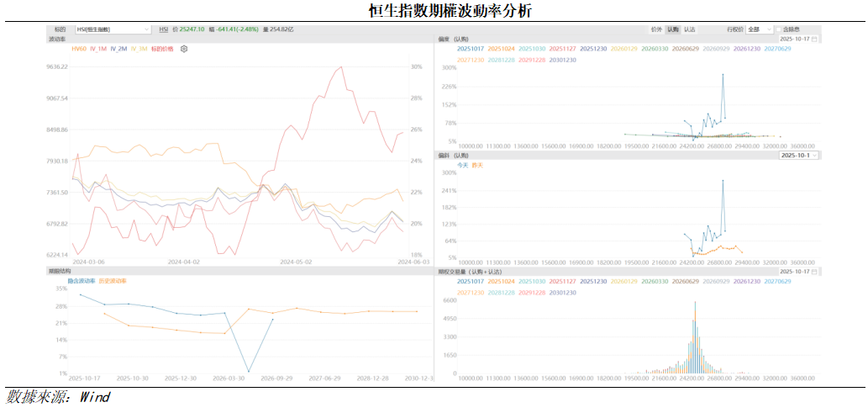Click the 2025-10-17 date field in 偏度 panel
Viewport: 868px width, 413px height.
pyautogui.click(x=795, y=39)
